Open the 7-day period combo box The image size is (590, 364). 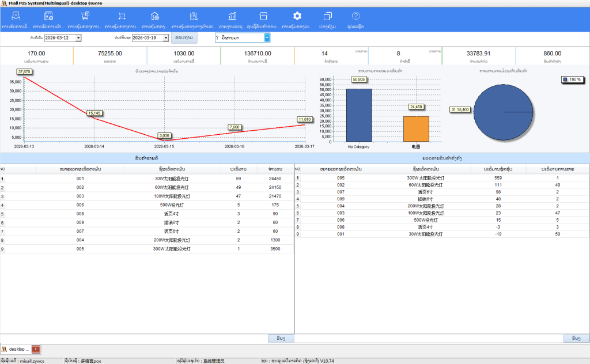coord(267,38)
